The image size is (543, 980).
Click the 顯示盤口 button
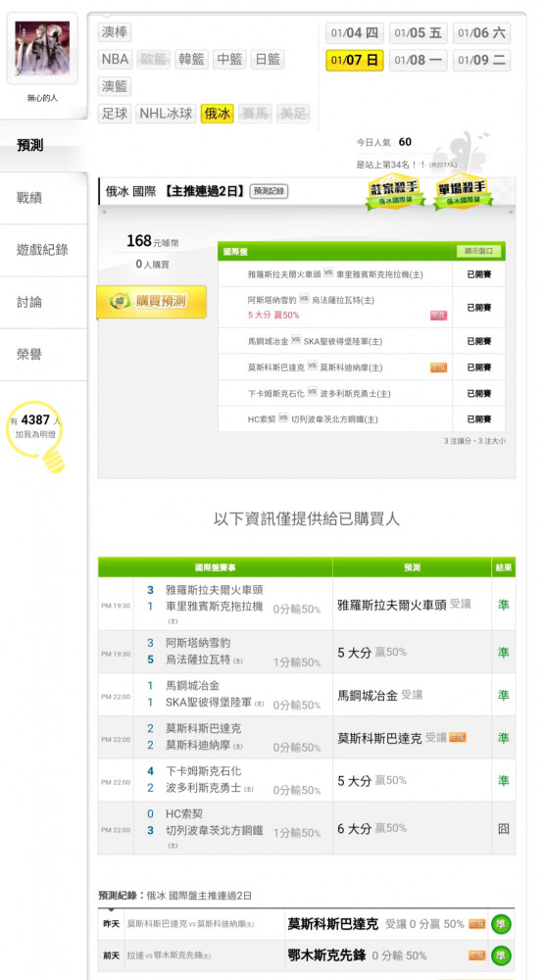click(x=478, y=251)
